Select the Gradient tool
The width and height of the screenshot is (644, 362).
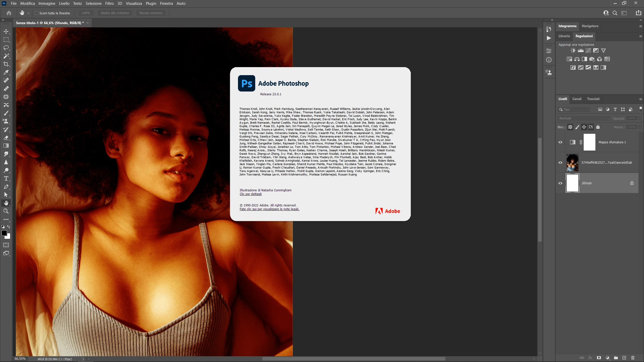(x=6, y=146)
